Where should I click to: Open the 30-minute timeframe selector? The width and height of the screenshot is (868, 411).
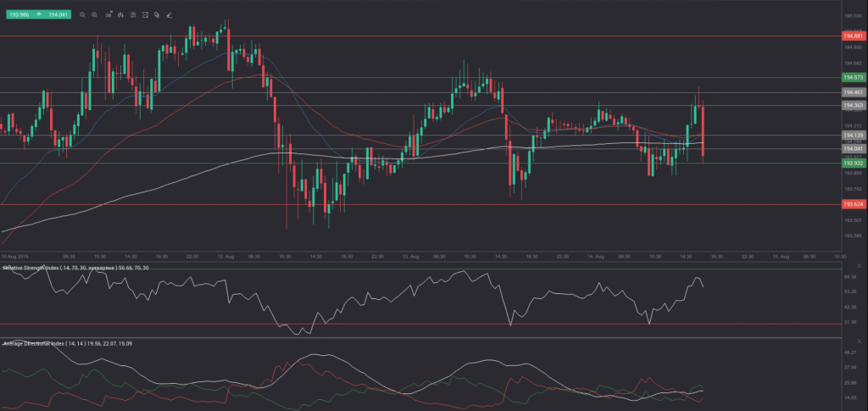point(108,14)
